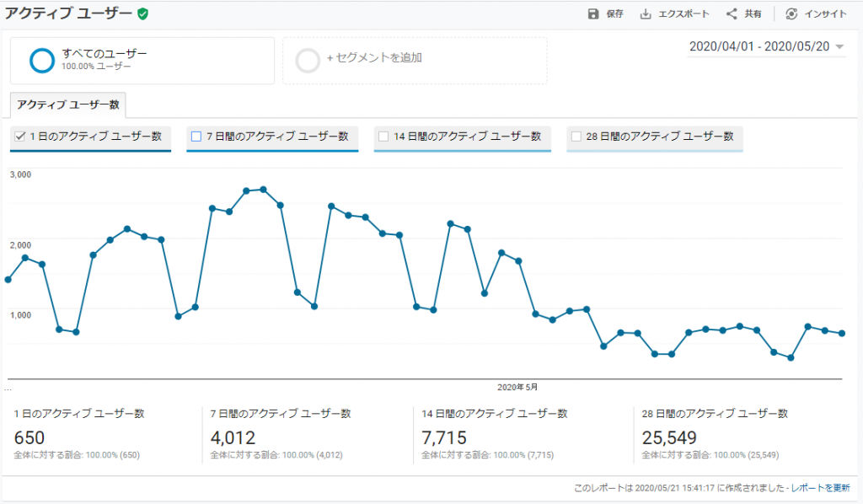
Task: Click the summary heading above value 4,012
Action: [x=281, y=414]
